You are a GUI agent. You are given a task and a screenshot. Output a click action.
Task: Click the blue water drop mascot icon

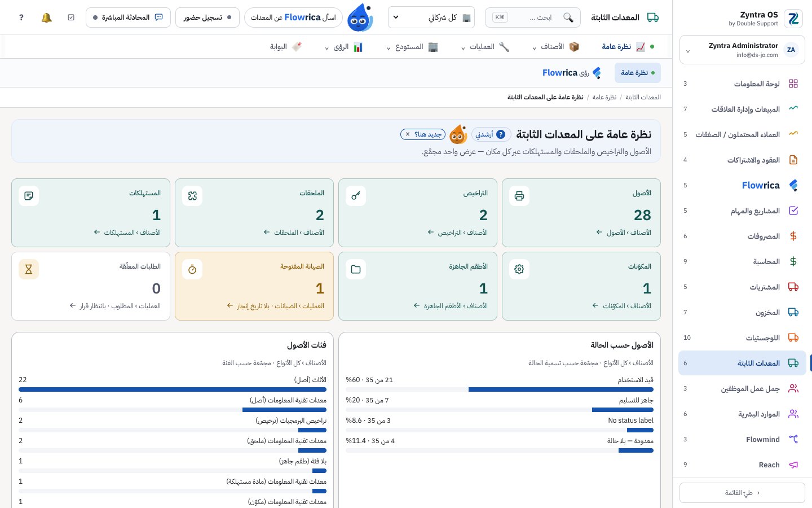point(360,17)
